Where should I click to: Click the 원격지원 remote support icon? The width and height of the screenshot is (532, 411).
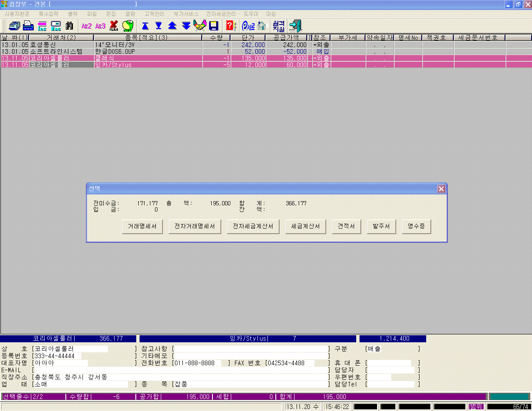click(279, 26)
